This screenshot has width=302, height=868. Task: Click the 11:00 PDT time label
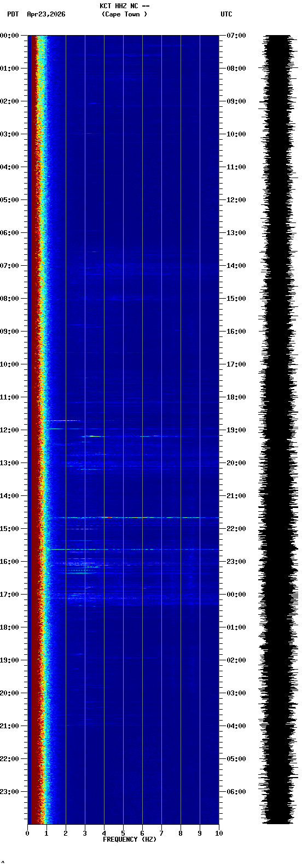(9, 397)
